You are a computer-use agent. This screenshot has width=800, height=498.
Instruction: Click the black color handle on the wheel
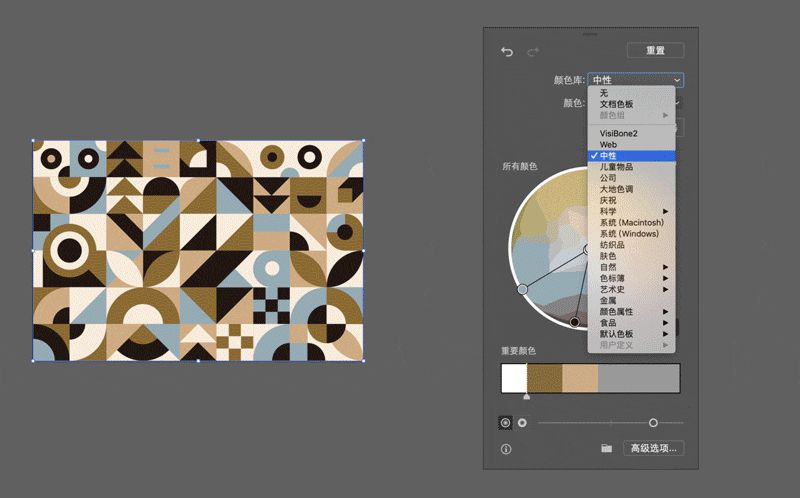pyautogui.click(x=574, y=322)
